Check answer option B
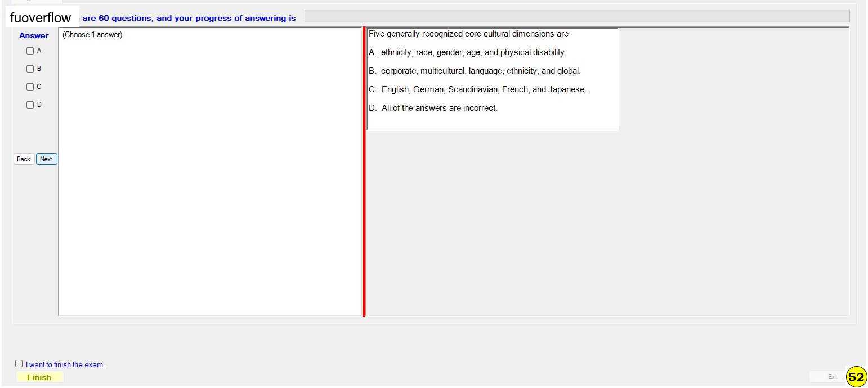 pos(30,69)
